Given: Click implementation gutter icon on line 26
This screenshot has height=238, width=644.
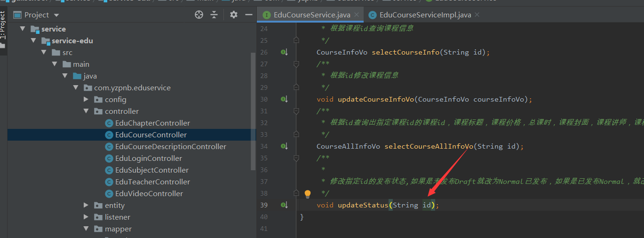Looking at the screenshot, I should coord(284,52).
